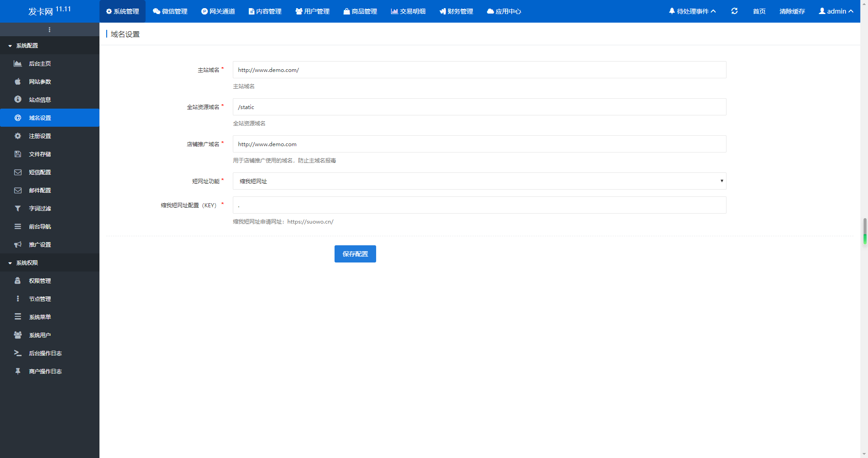Click the 域名设置 page heading
The image size is (868, 458).
125,34
